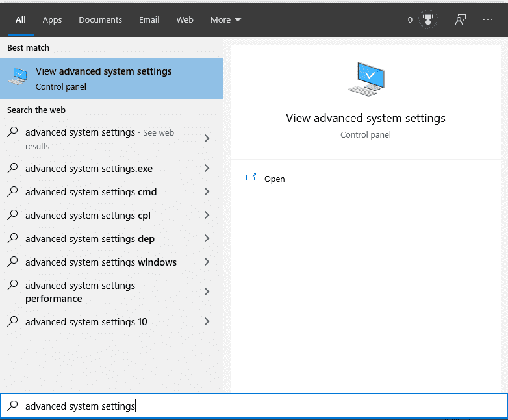The image size is (508, 420).
Task: Click 'View advanced system settings' title in preview
Action: (x=366, y=118)
